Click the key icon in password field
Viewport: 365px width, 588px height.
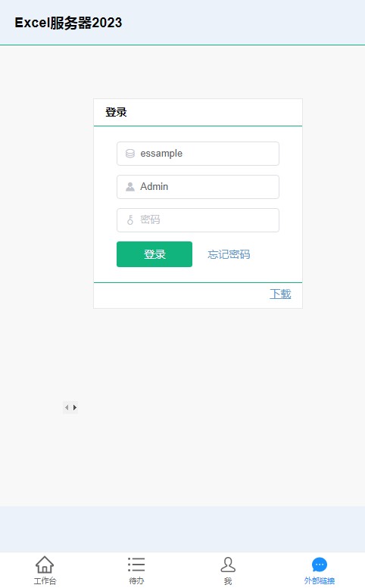pos(130,219)
